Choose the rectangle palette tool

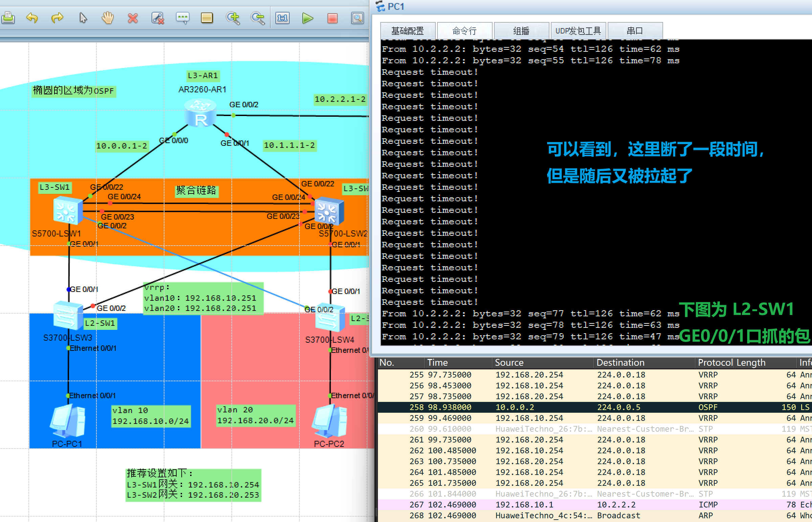coord(207,18)
